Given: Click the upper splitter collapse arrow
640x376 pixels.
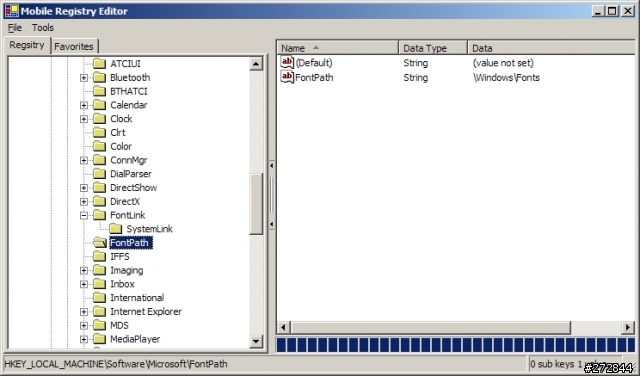Looking at the screenshot, I should (271, 166).
